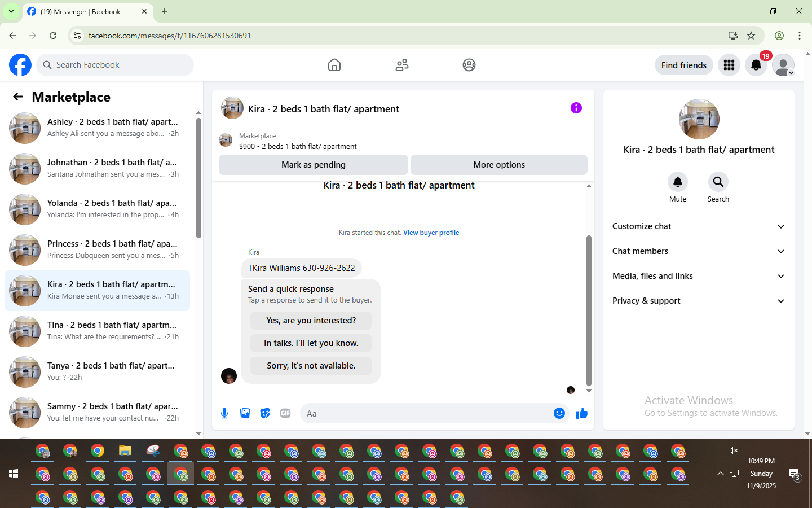This screenshot has height=508, width=812.
Task: Open the View buyer profile link
Action: click(x=431, y=233)
